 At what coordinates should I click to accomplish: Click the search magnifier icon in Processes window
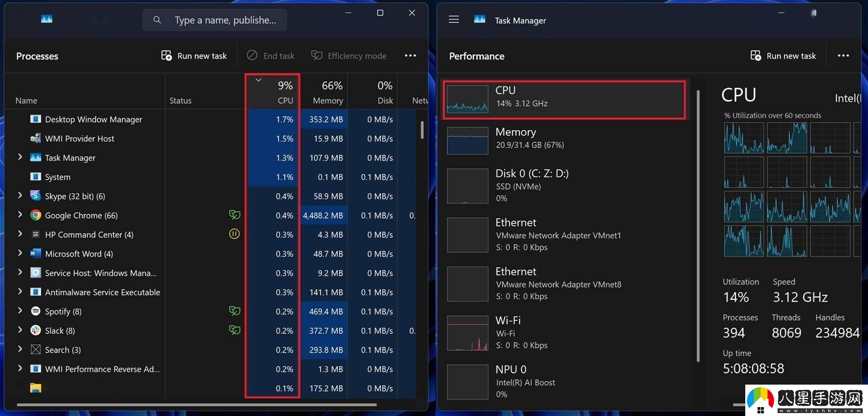157,20
